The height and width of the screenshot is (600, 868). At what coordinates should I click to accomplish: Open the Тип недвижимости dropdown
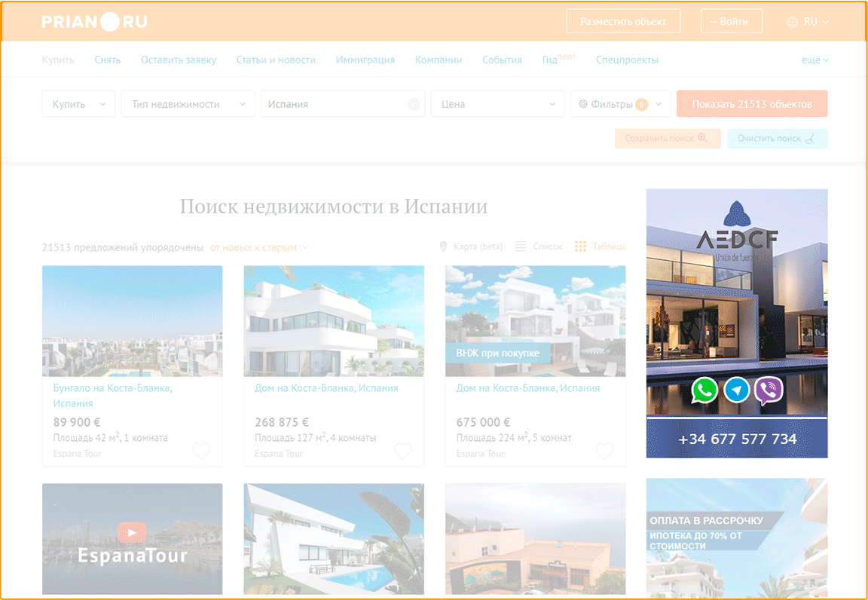coord(188,104)
